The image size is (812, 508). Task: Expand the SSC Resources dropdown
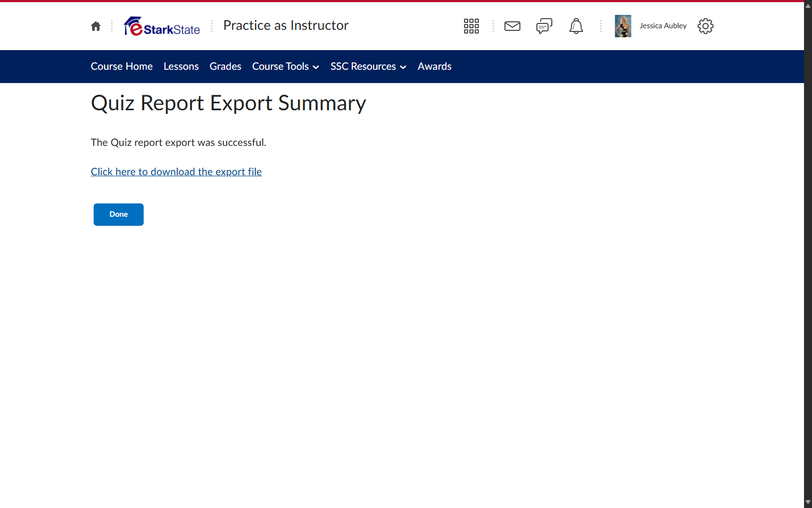tap(368, 67)
